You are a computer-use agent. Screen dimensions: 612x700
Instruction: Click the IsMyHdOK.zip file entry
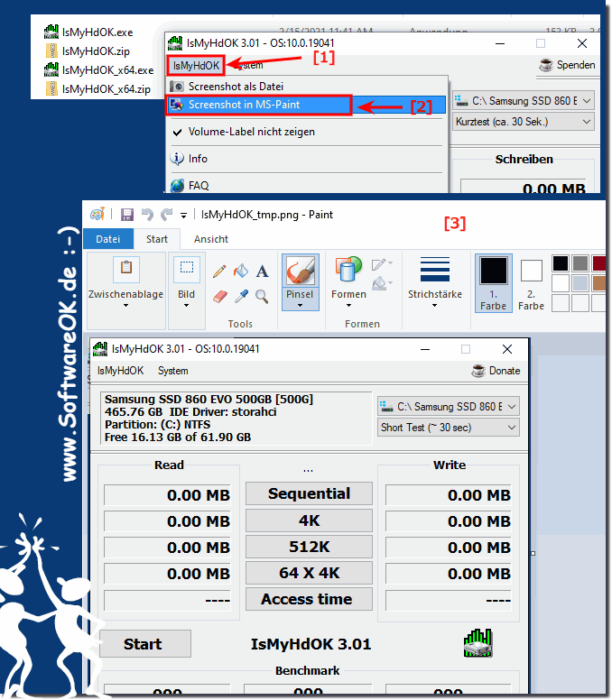[x=88, y=51]
